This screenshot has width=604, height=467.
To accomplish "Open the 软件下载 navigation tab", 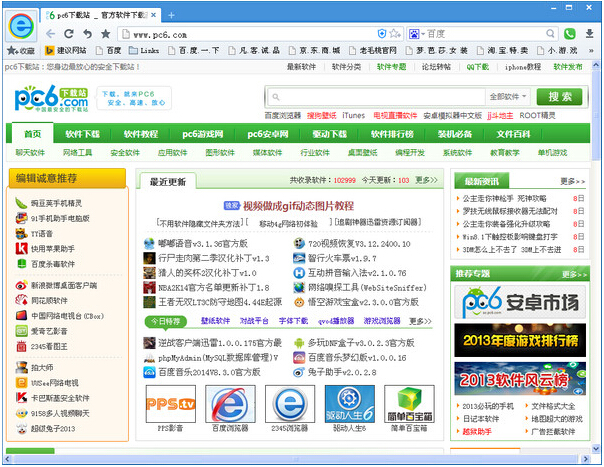I will pos(82,134).
